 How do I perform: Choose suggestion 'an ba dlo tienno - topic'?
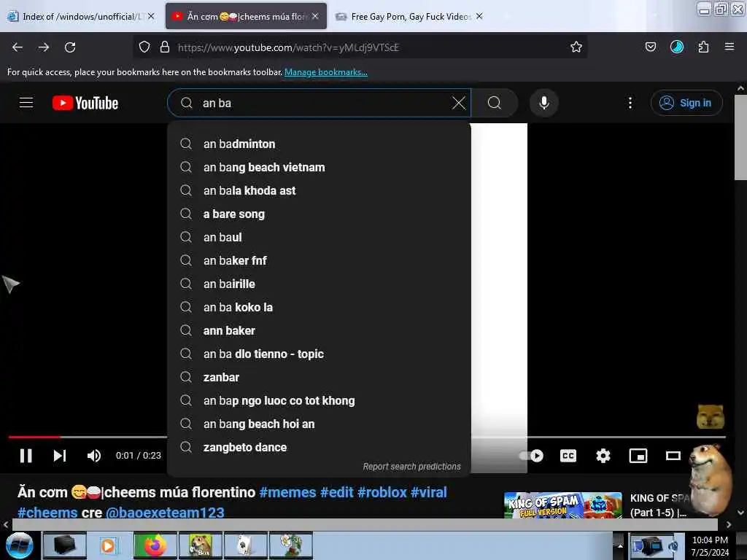click(319, 354)
